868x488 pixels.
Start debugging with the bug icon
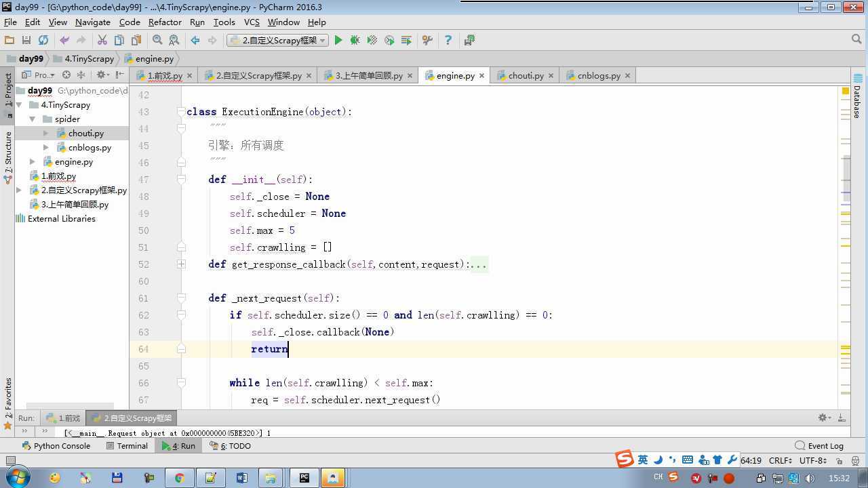click(x=355, y=41)
